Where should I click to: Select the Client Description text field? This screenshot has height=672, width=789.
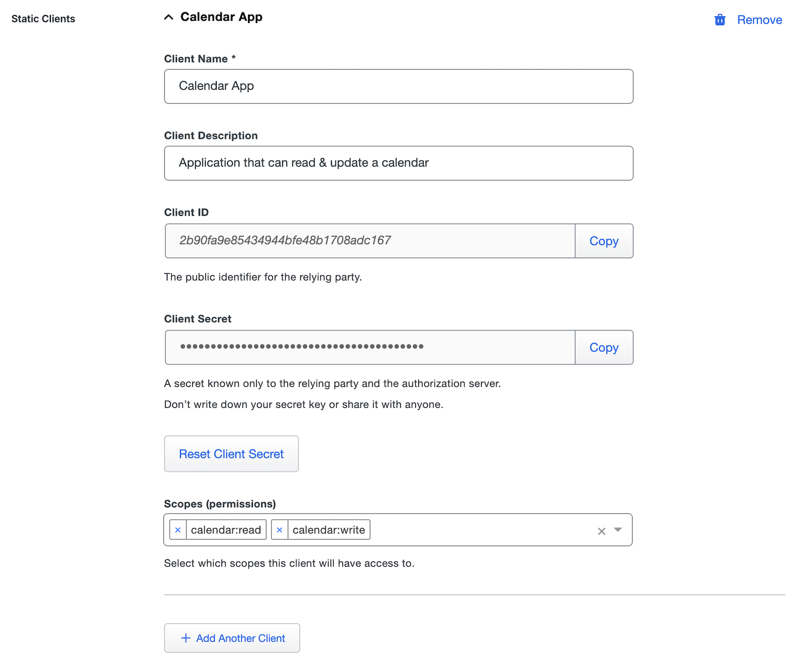pyautogui.click(x=398, y=163)
